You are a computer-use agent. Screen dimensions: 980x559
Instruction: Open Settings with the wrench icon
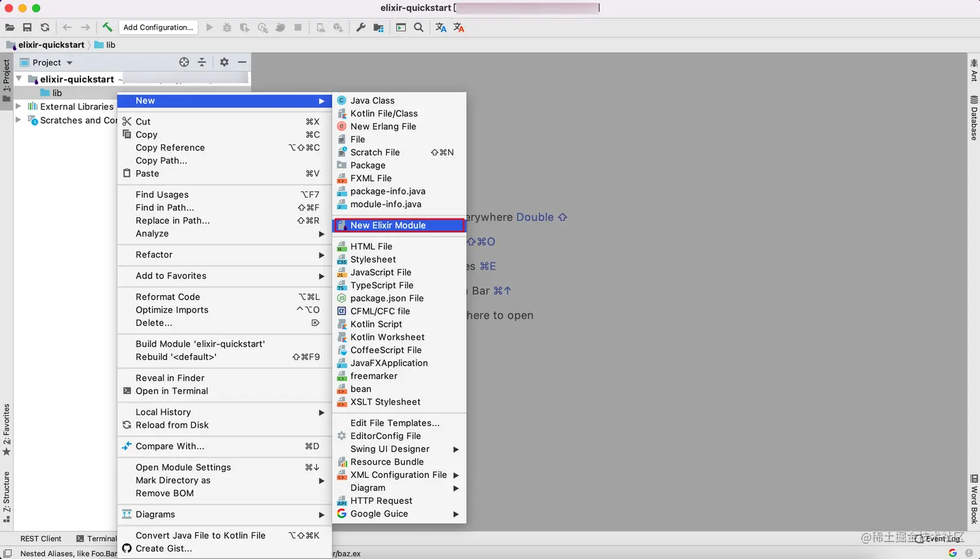(361, 27)
